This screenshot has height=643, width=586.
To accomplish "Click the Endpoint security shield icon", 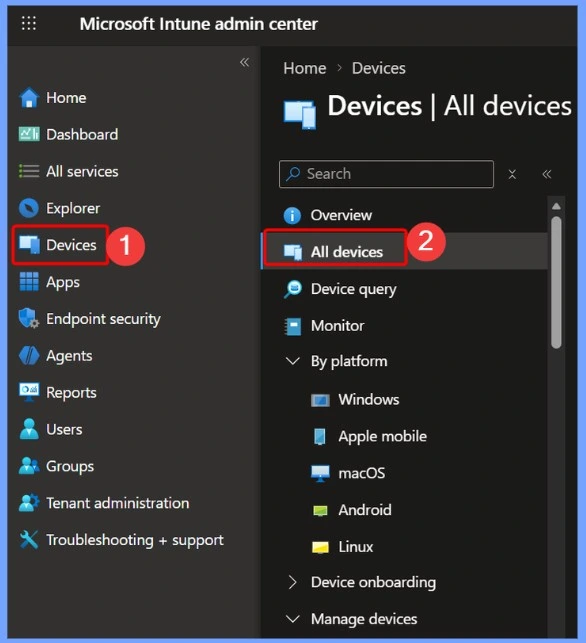I will click(x=29, y=318).
